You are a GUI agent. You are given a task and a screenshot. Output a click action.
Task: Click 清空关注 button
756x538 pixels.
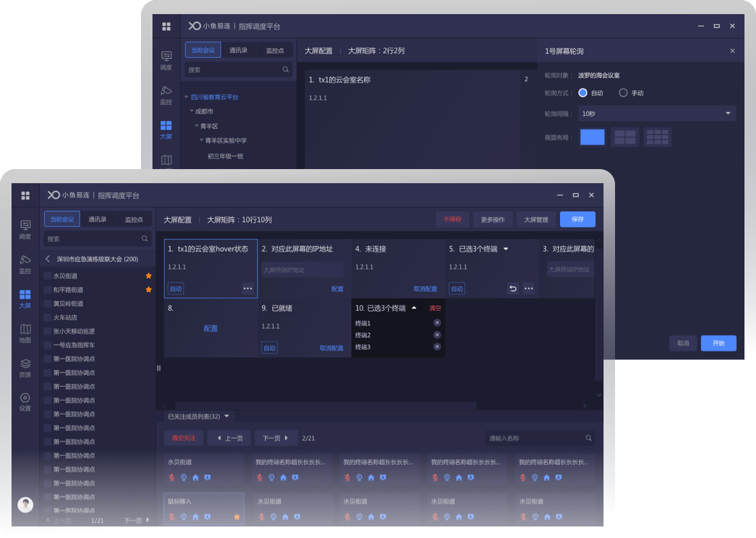click(183, 437)
